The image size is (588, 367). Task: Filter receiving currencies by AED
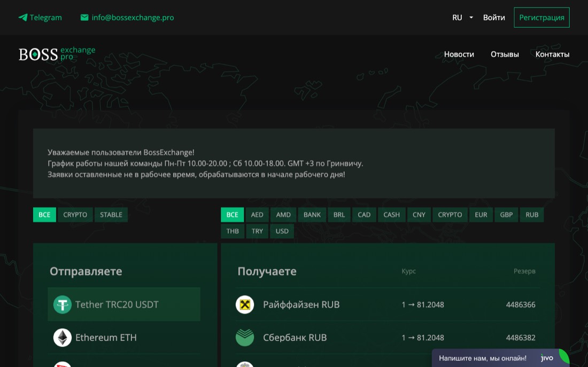257,215
